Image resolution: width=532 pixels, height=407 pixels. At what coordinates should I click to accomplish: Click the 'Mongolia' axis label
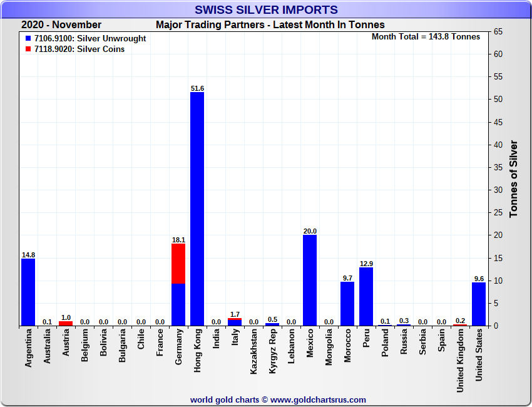329,348
